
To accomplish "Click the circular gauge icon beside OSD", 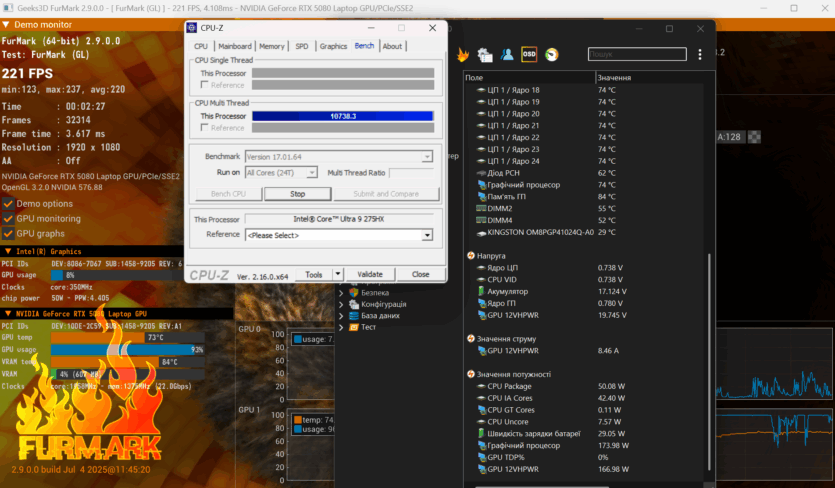I will coord(551,54).
